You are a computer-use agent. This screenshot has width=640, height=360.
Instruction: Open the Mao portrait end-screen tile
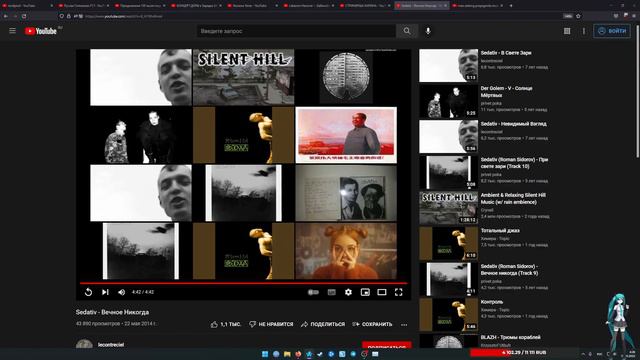pos(346,135)
